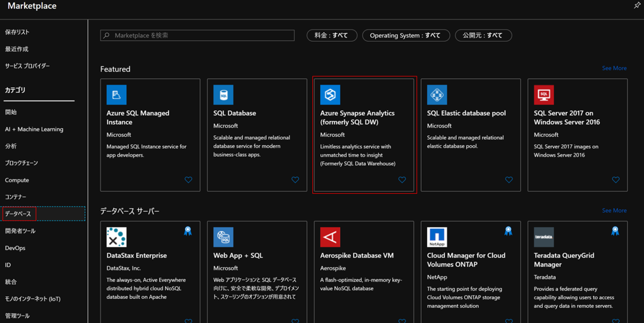Click the データベース サーバー section heading
The width and height of the screenshot is (644, 323).
(130, 211)
